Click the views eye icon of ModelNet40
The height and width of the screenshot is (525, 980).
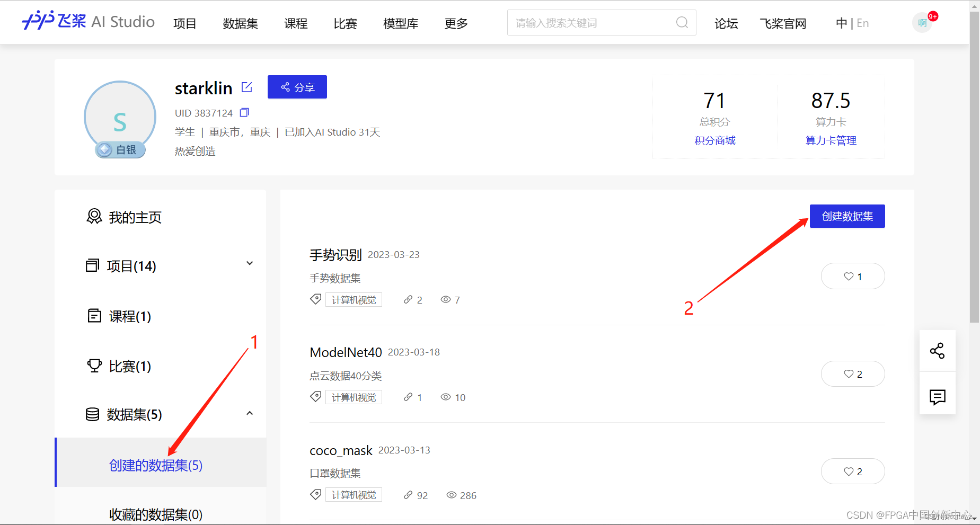(x=446, y=397)
